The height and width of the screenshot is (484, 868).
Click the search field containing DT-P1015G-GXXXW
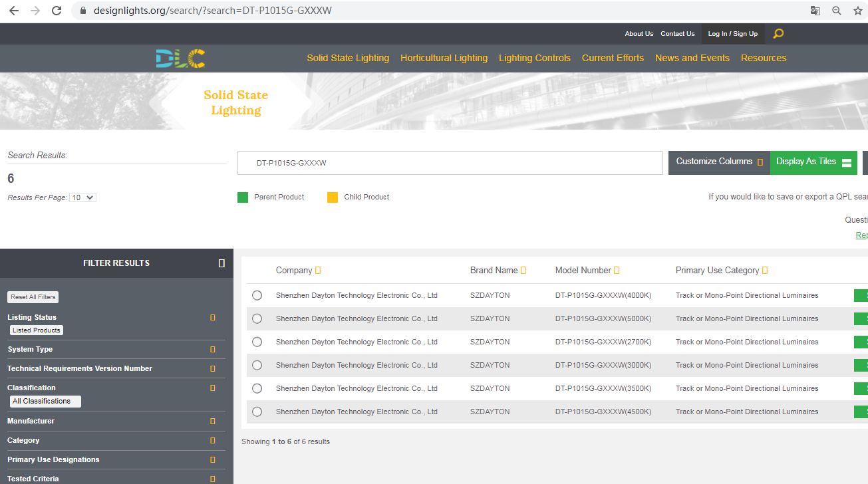pos(450,163)
